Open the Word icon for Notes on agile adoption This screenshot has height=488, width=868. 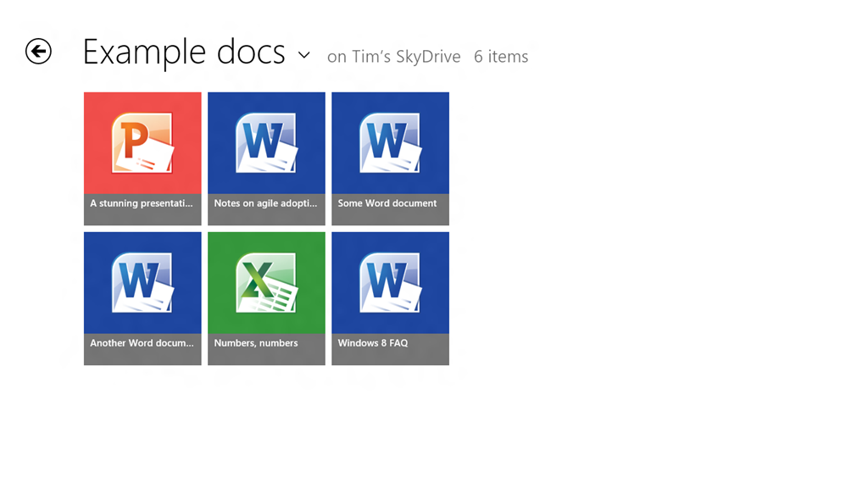267,142
